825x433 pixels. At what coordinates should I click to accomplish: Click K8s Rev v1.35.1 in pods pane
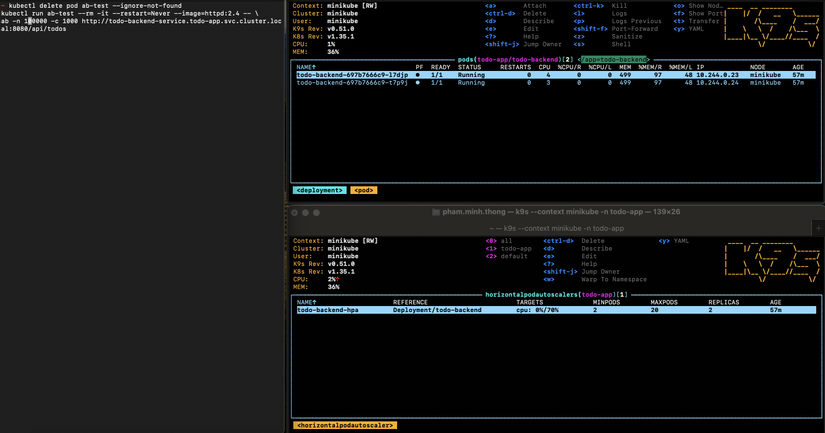click(323, 37)
